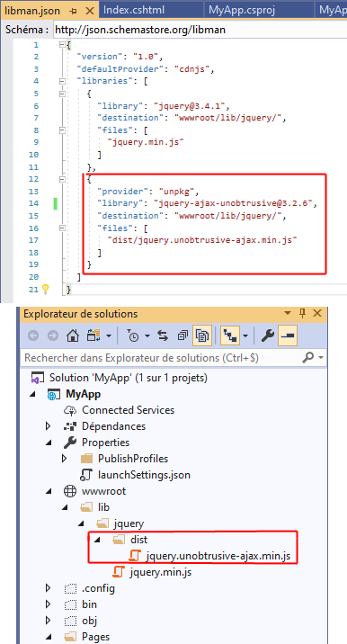Screen dimensions: 347x644
Task: Collapse the dist folder
Action: coord(97,540)
